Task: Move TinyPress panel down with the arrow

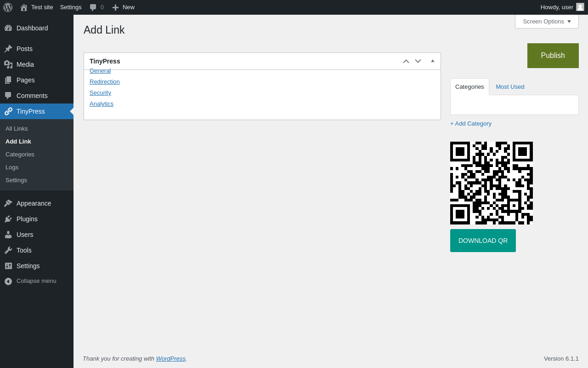Action: click(x=418, y=61)
